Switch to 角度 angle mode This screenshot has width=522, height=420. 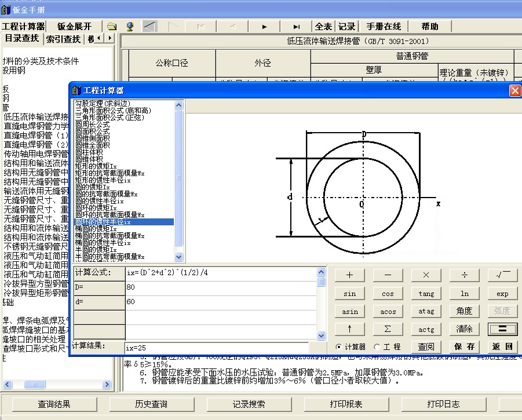pyautogui.click(x=465, y=312)
